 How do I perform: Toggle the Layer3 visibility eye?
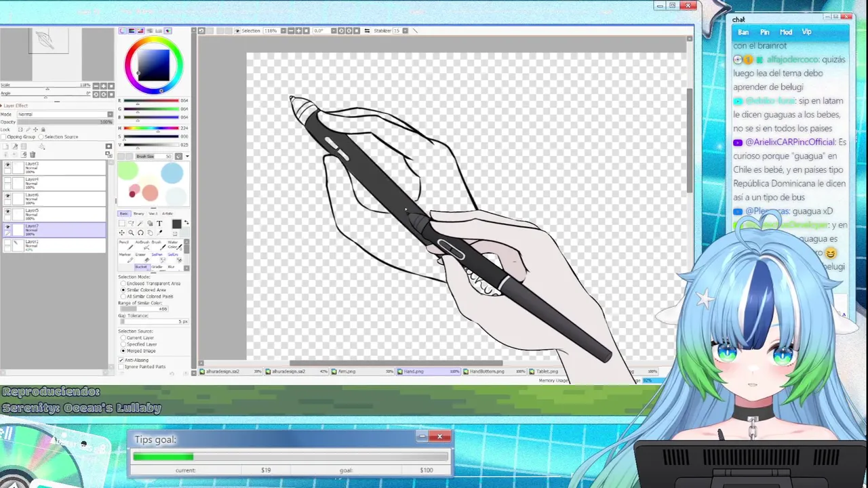pyautogui.click(x=7, y=165)
